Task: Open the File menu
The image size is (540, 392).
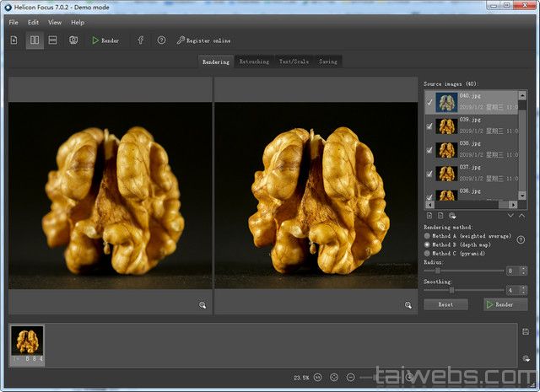Action: pyautogui.click(x=13, y=22)
